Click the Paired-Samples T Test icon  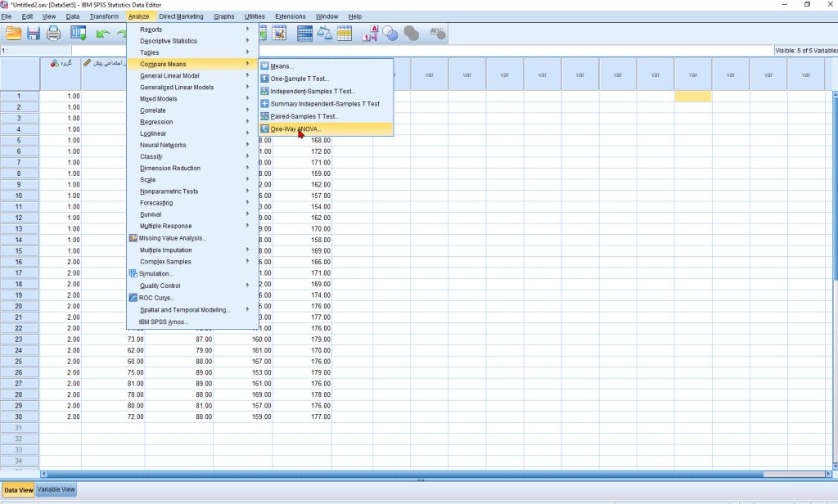click(264, 116)
